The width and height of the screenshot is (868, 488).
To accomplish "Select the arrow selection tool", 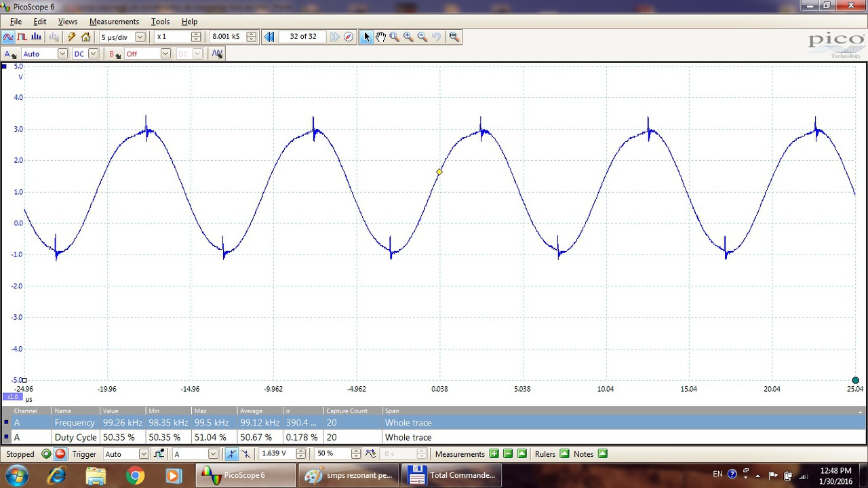I will point(367,37).
